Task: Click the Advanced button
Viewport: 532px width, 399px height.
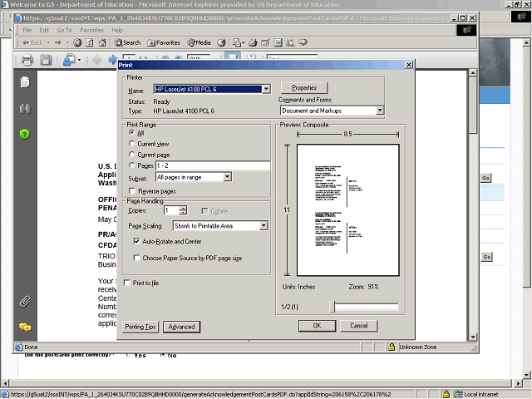Action: tap(181, 327)
